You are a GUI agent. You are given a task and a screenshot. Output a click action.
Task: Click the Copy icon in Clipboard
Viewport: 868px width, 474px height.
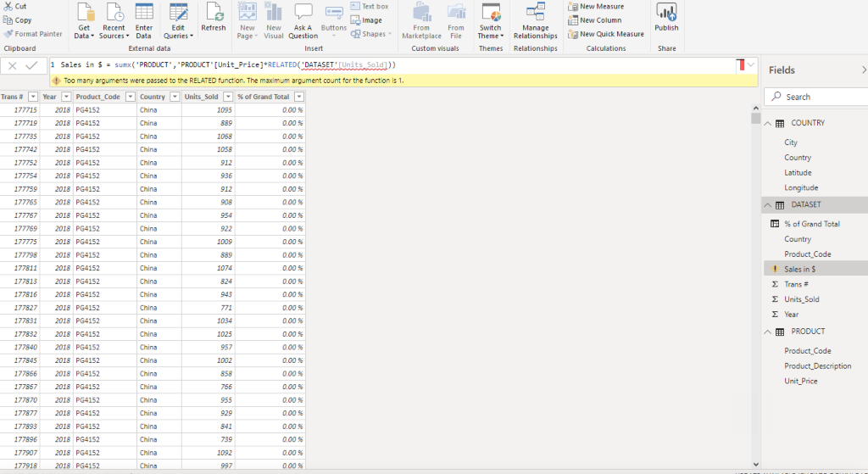(x=8, y=20)
